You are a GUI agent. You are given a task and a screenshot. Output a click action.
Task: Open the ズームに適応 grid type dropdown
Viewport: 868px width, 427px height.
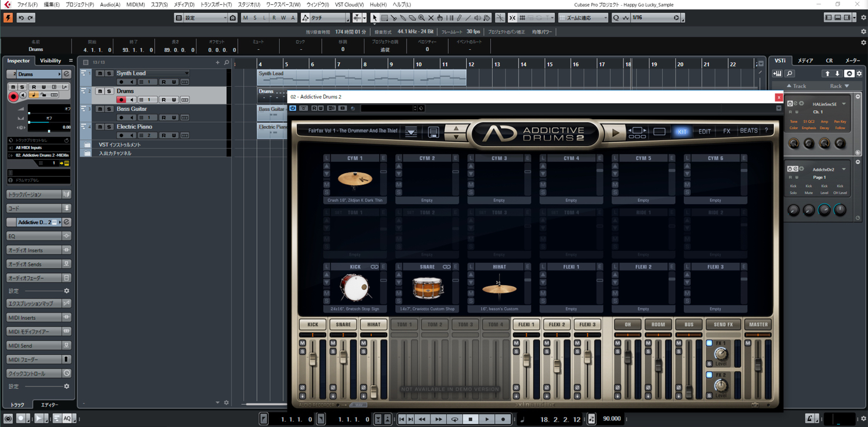584,18
